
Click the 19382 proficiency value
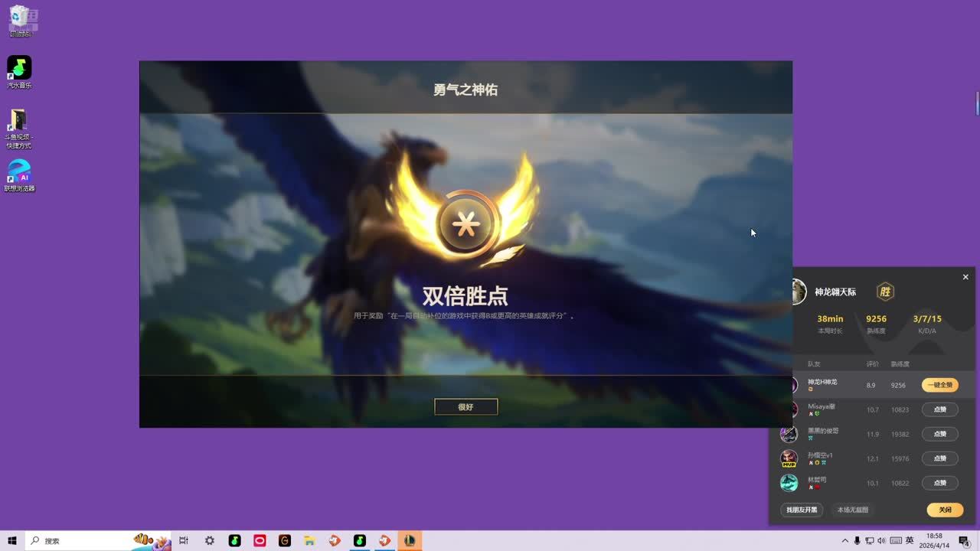pyautogui.click(x=900, y=435)
